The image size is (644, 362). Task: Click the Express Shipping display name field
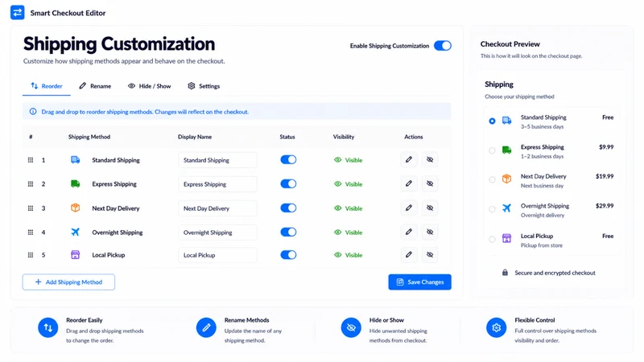click(x=217, y=184)
